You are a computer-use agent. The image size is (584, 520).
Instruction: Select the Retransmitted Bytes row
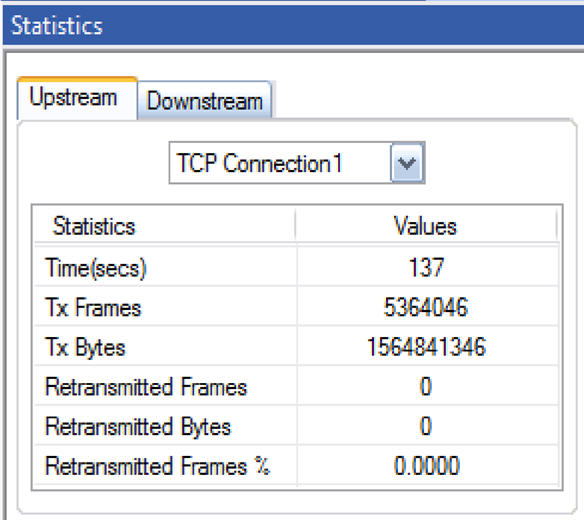pyautogui.click(x=297, y=425)
